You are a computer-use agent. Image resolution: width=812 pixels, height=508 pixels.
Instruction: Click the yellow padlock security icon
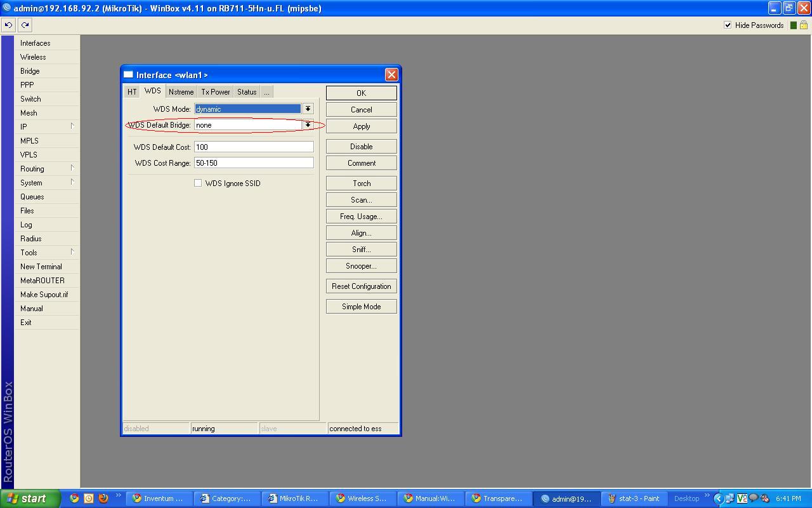click(x=804, y=25)
